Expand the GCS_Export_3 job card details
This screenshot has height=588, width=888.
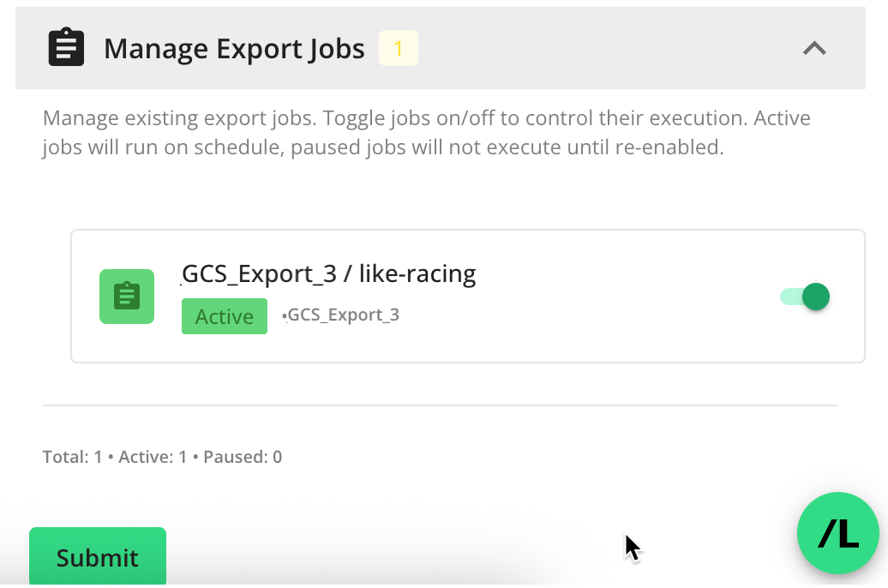pyautogui.click(x=469, y=296)
